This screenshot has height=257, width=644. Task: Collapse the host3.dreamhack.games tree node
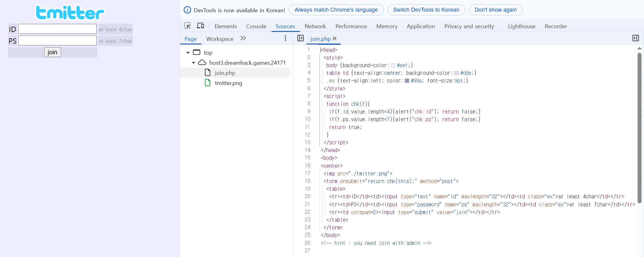pyautogui.click(x=194, y=63)
